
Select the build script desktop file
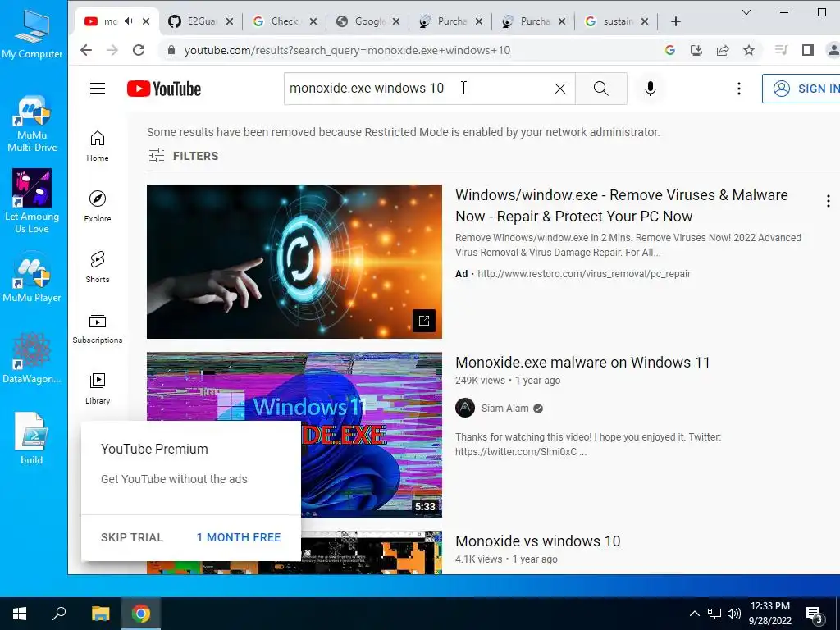tap(31, 438)
